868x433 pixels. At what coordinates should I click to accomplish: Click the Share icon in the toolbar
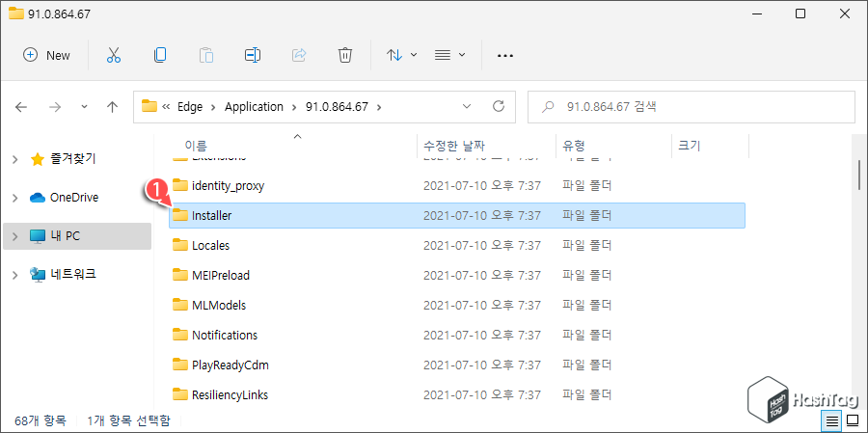point(299,55)
